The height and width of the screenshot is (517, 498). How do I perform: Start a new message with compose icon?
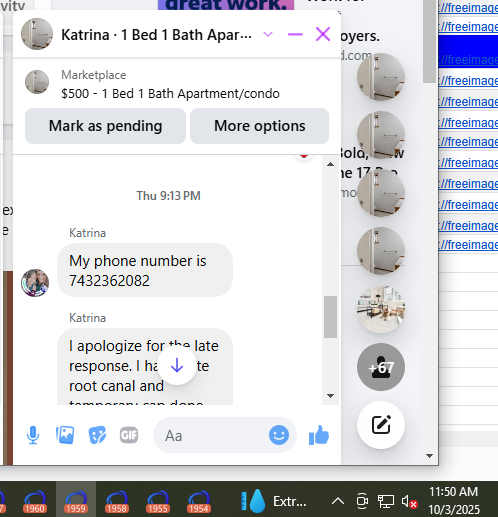[381, 425]
